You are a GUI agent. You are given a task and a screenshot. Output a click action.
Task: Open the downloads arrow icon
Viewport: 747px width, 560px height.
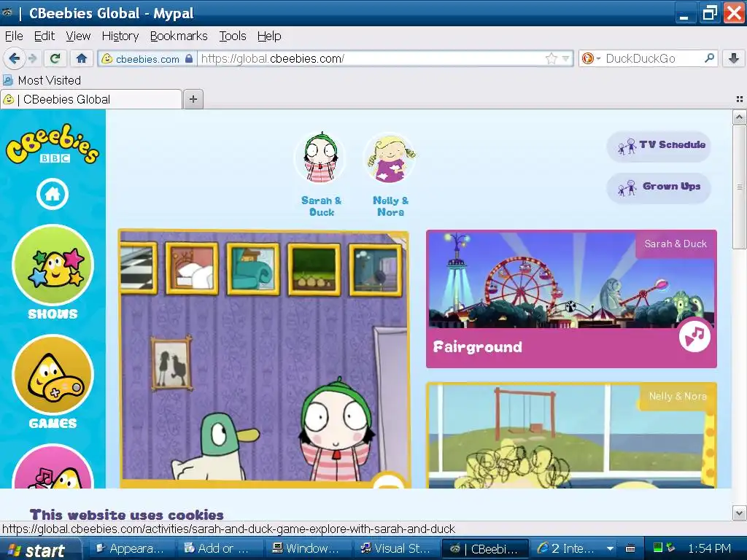734,58
